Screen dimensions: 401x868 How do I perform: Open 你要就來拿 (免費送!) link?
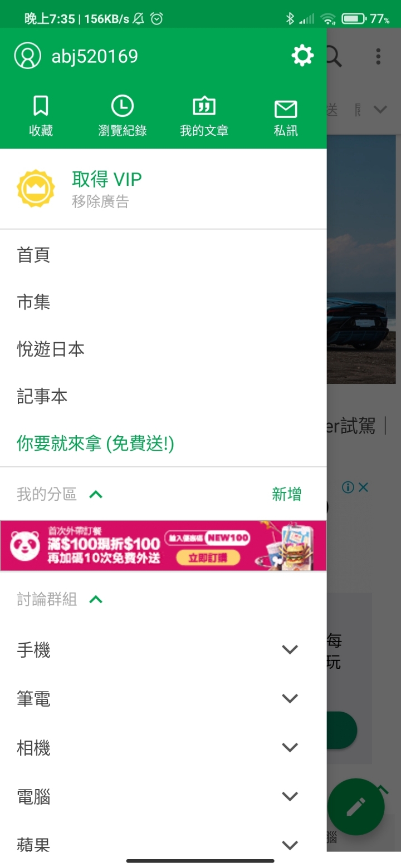coord(95,443)
